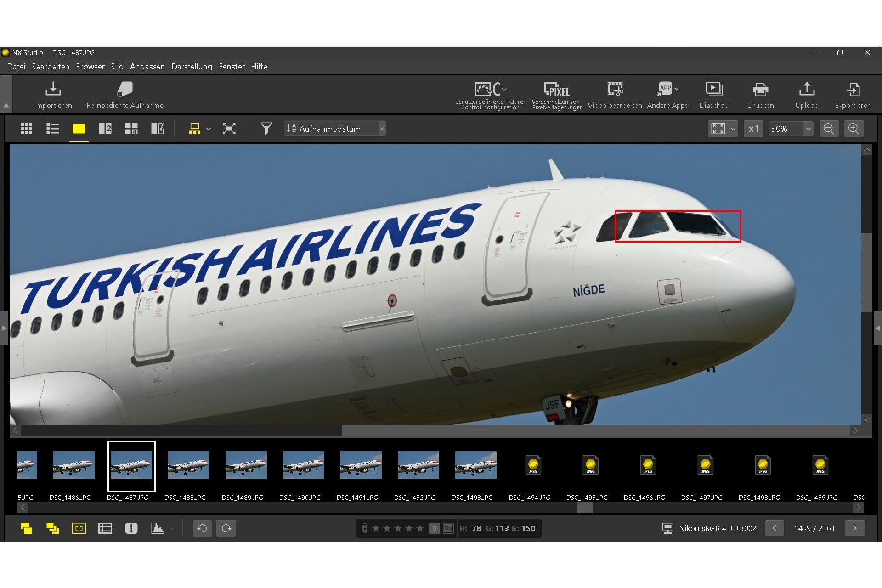882x588 pixels.
Task: Select the 4-image compare view
Action: coord(131,129)
